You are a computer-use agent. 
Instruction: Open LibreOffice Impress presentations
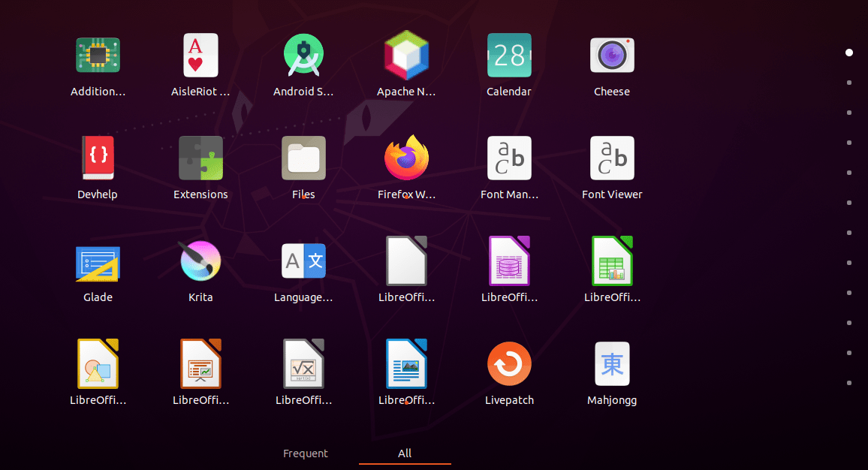pyautogui.click(x=200, y=363)
